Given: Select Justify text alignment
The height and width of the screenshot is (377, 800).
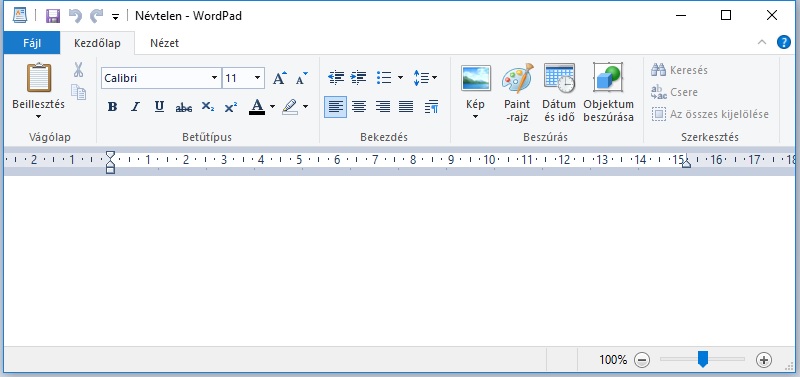Looking at the screenshot, I should click(406, 107).
